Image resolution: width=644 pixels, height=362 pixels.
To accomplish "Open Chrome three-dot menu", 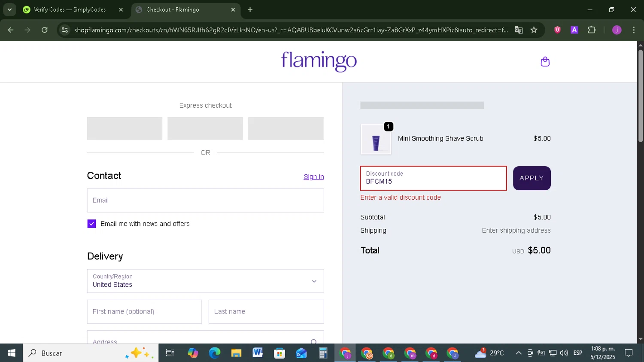I will 634,30.
